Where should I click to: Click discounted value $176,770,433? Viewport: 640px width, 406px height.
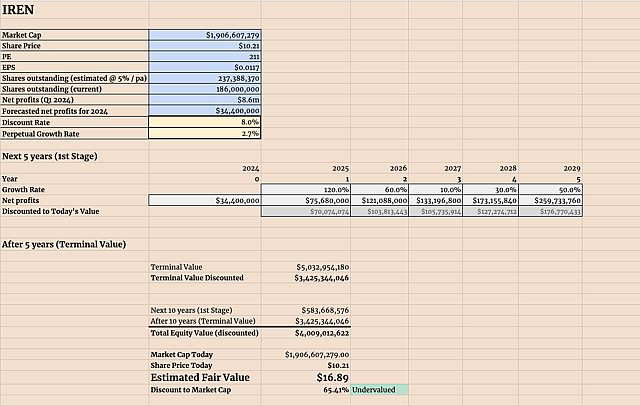click(x=551, y=211)
